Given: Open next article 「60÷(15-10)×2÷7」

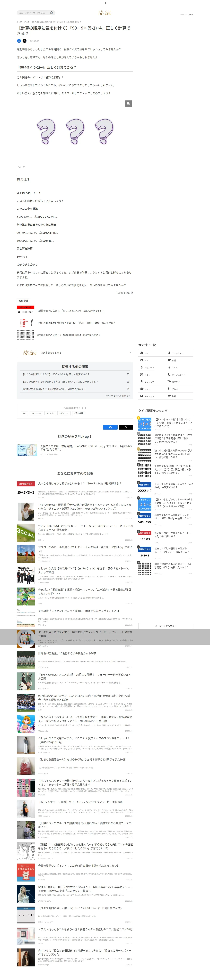Looking at the screenshot, I should [70, 310].
